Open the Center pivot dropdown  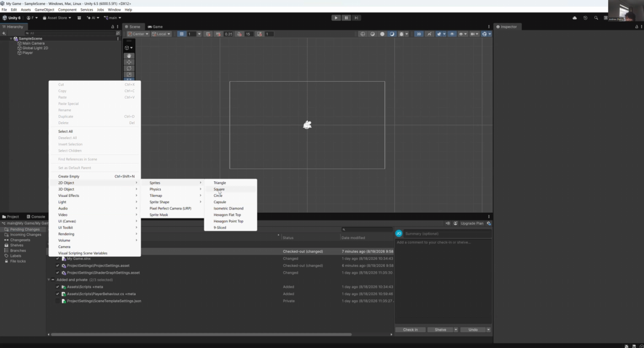[138, 34]
